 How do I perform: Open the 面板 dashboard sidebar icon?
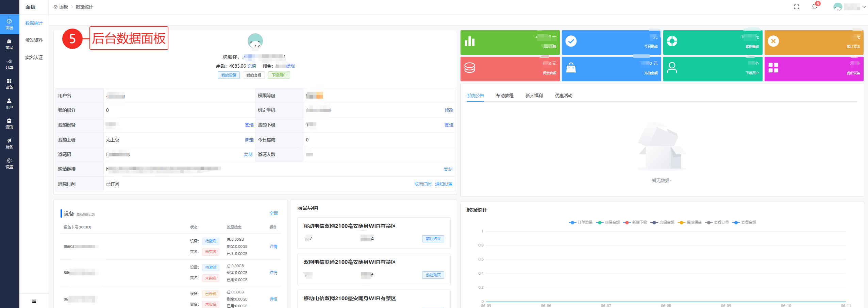coord(9,24)
